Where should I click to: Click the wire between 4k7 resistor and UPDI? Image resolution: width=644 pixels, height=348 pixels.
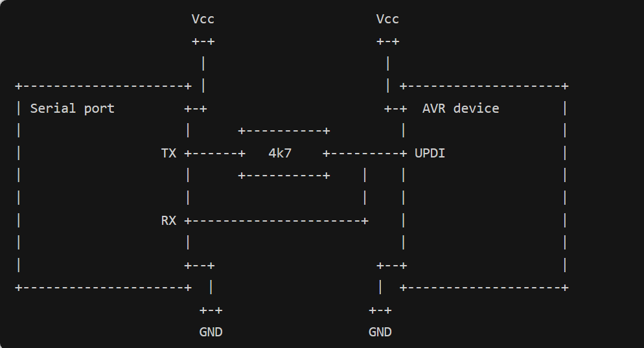365,154
